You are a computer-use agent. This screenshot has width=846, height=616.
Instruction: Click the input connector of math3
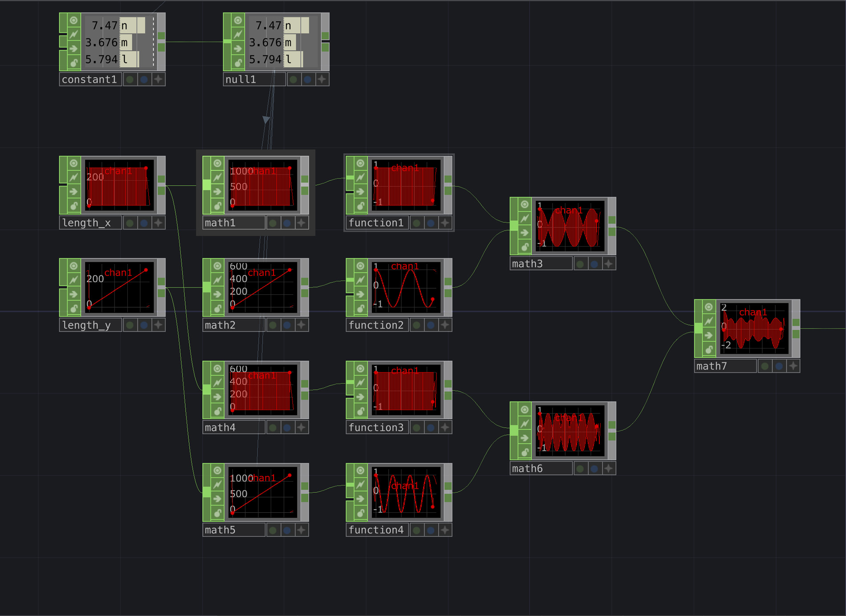click(514, 226)
